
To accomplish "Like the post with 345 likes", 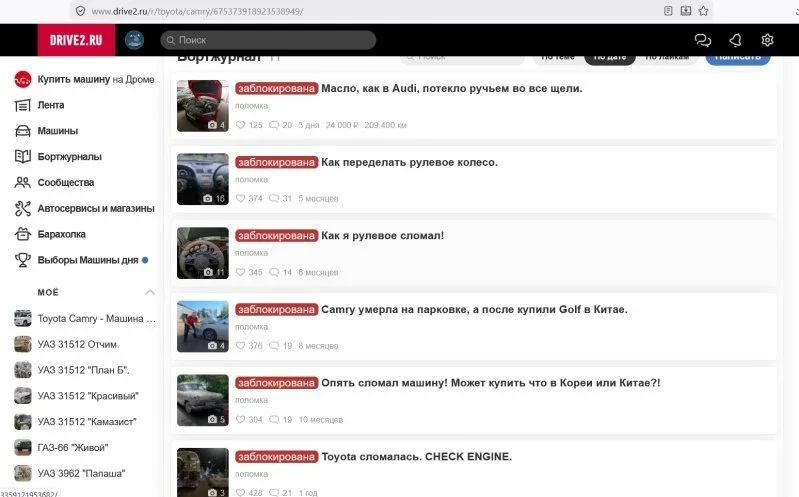I will 241,272.
